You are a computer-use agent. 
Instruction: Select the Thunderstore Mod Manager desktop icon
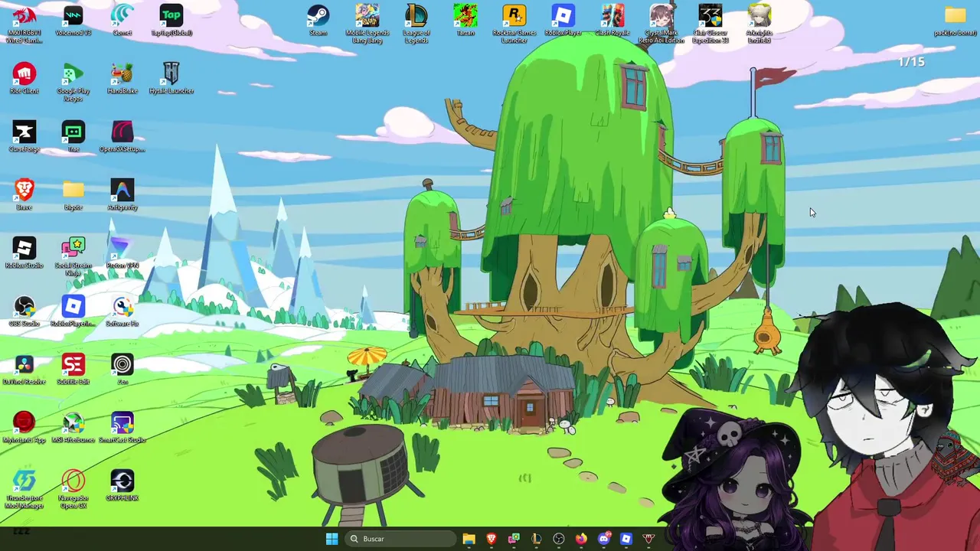point(24,490)
